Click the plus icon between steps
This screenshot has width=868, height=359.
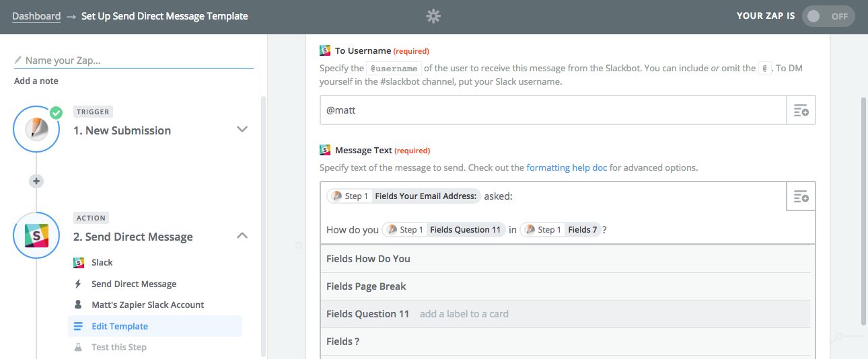tap(36, 181)
